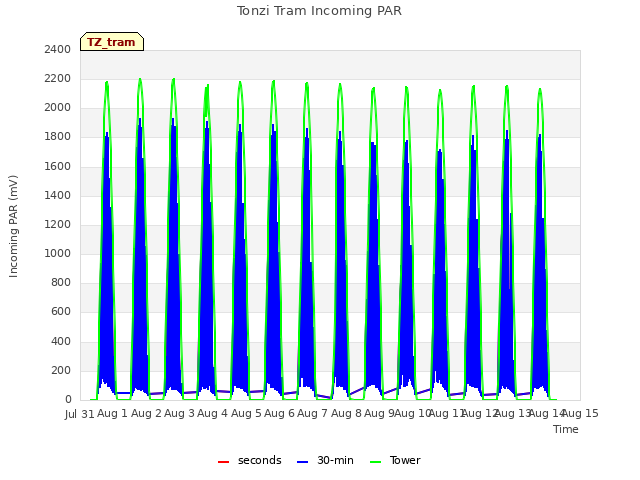
Task: Click the Aug 6 x-axis label
Action: 280,413
